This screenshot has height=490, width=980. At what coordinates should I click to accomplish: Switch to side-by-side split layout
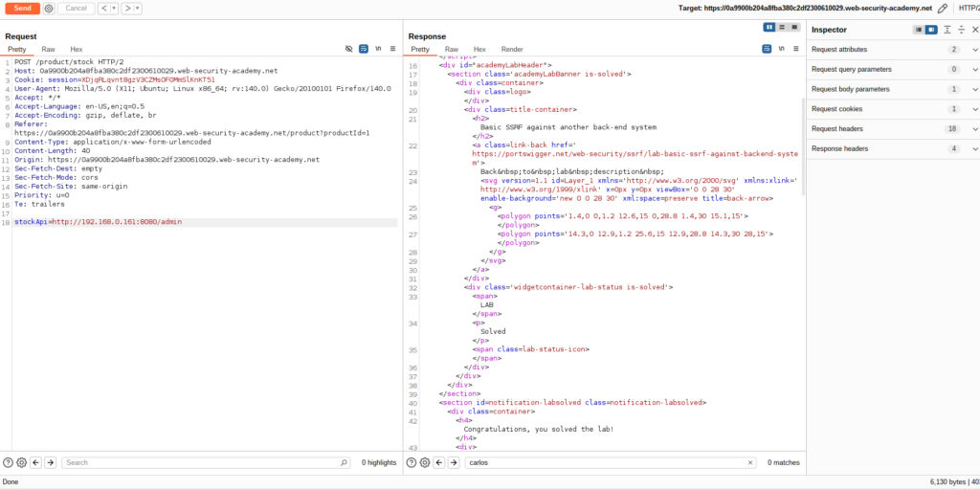768,27
